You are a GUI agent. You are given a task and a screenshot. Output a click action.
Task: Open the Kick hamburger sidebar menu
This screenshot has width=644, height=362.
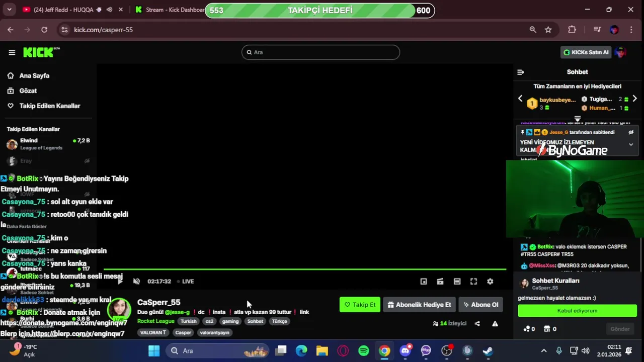pos(12,52)
